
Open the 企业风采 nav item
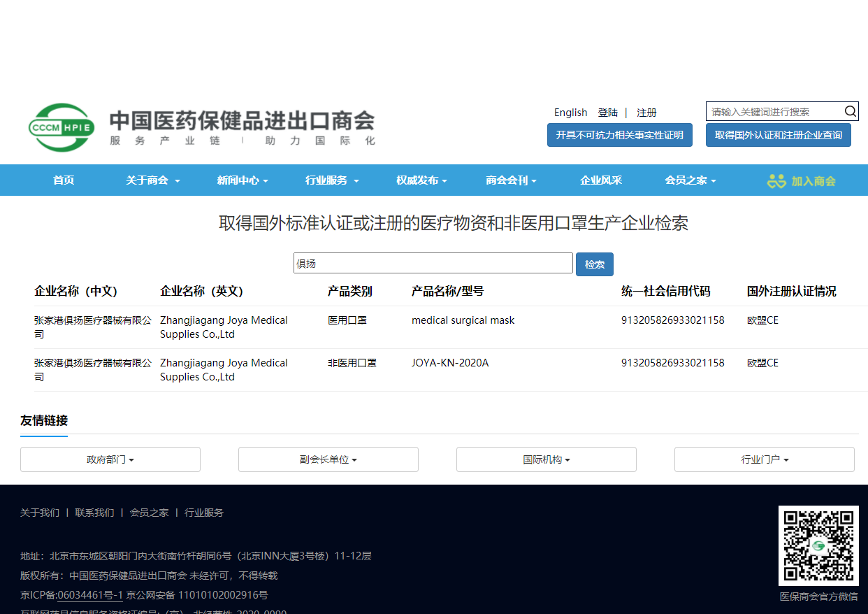click(x=601, y=180)
